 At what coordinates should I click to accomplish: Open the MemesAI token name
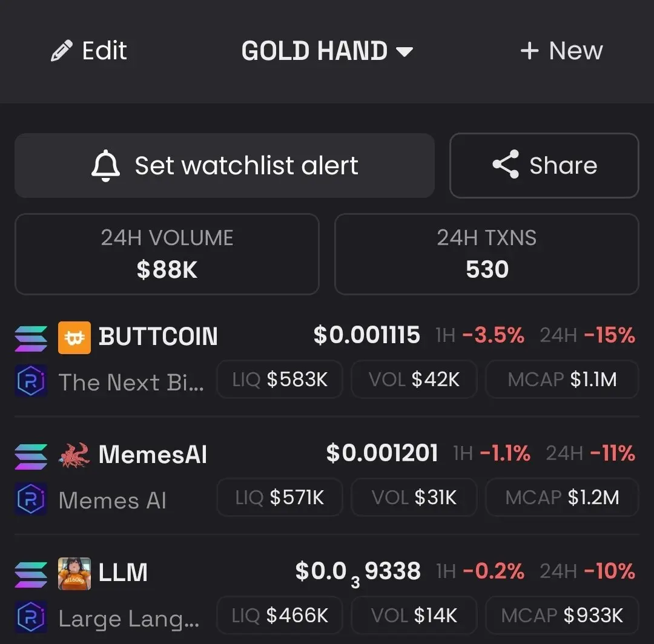pos(153,455)
